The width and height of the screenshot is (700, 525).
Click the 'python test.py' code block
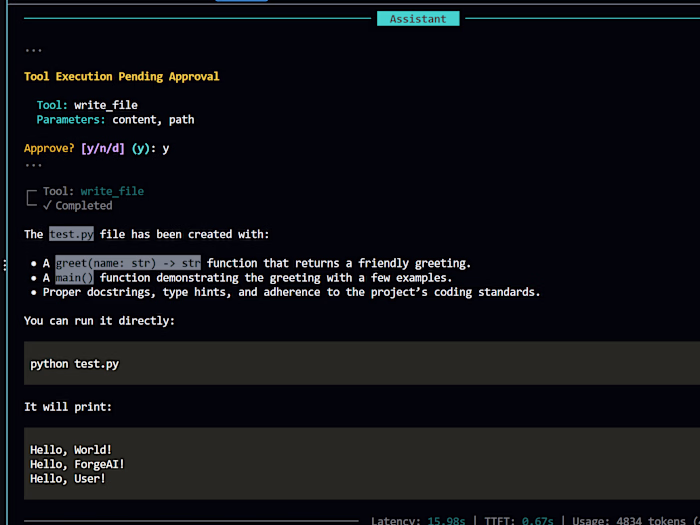(362, 363)
